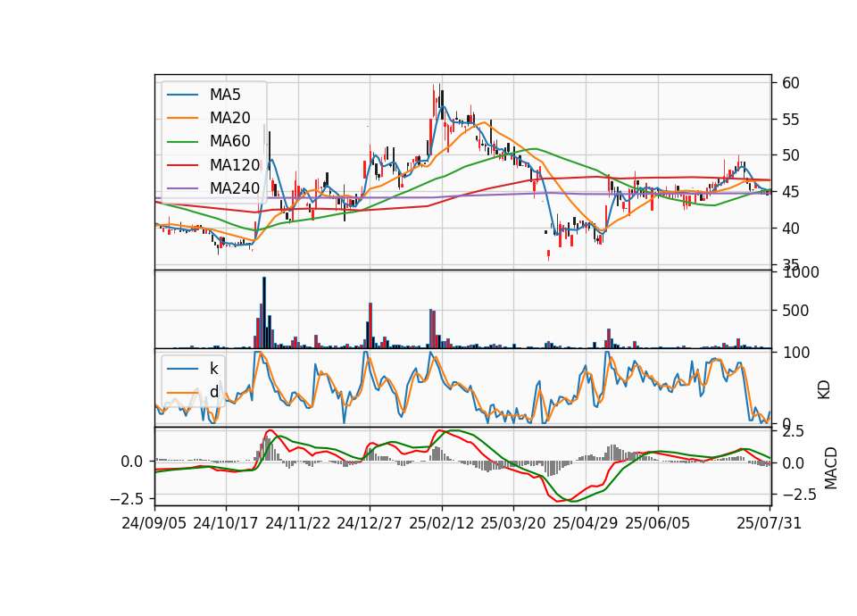Screen dimensions: 857x616
Task: Click the lowest red candlestick near 35 in April 2025
Action: [x=548, y=254]
